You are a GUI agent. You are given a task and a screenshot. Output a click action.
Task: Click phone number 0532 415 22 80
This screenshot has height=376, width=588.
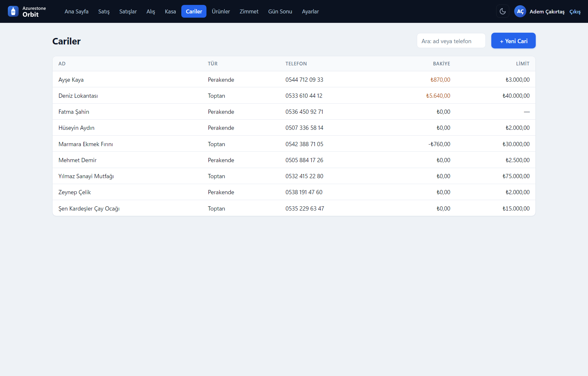(304, 176)
